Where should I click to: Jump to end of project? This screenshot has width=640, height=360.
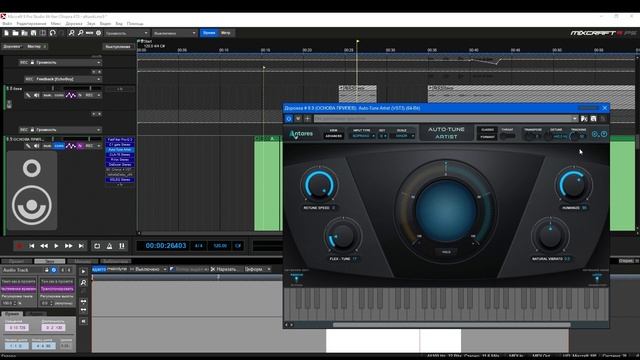[x=81, y=246]
